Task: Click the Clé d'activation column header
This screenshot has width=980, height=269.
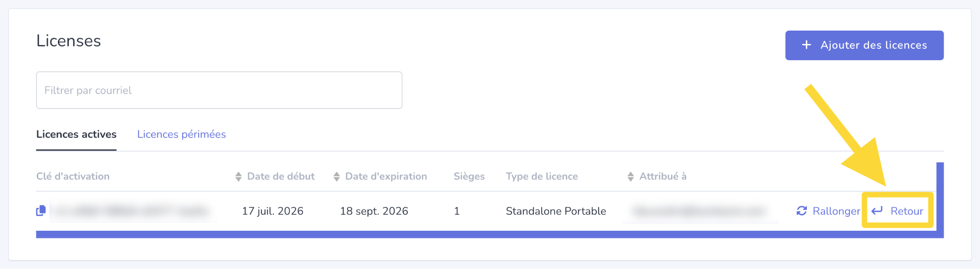Action: click(x=73, y=176)
